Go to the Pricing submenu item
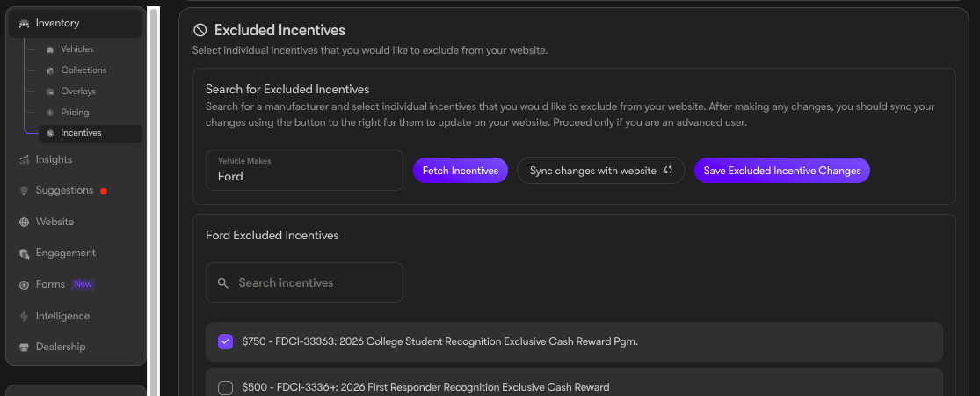This screenshot has width=980, height=396. 75,113
